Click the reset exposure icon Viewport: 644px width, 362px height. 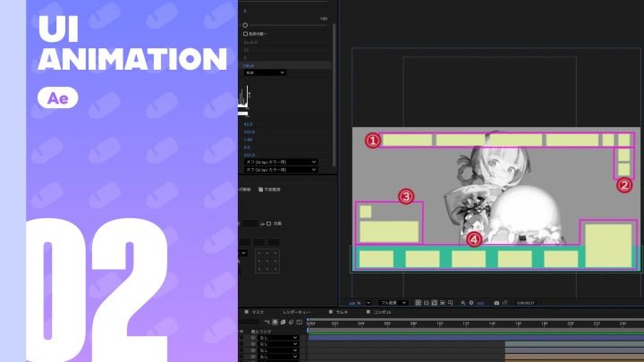pos(471,303)
